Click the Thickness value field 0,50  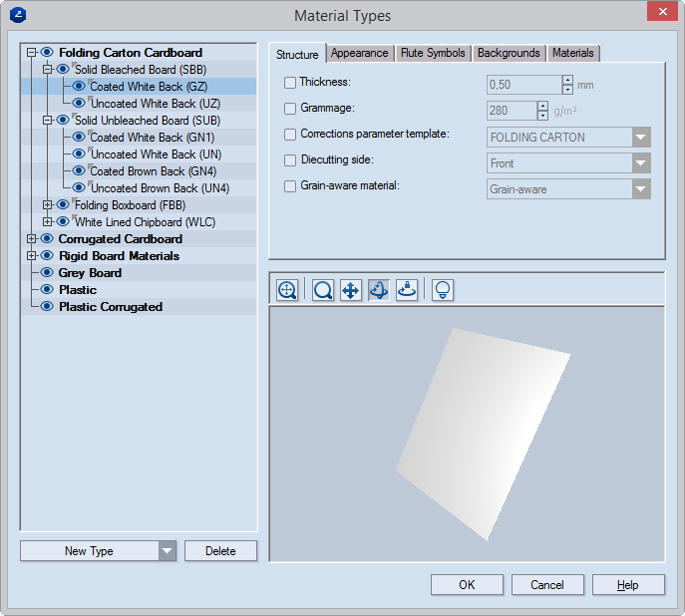[524, 85]
